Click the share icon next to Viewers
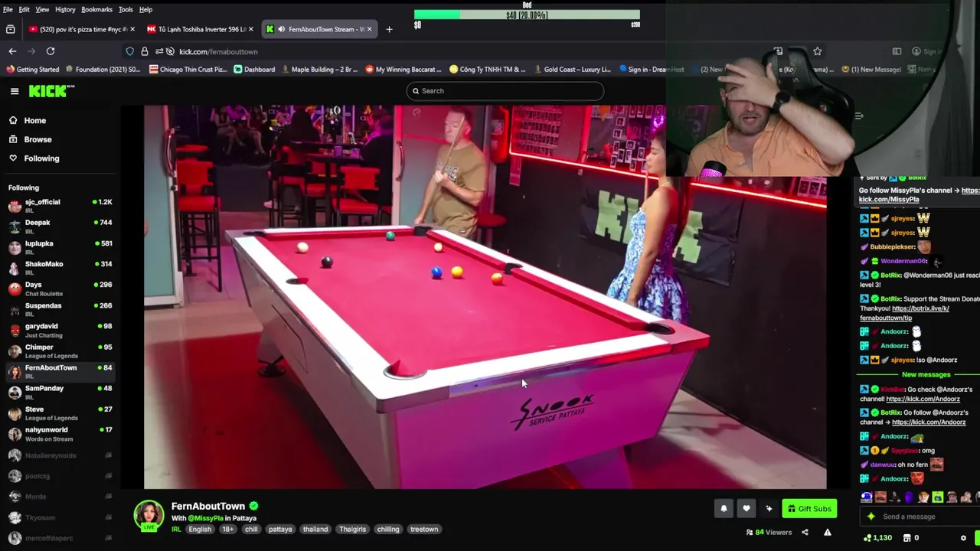This screenshot has width=980, height=551. point(805,532)
